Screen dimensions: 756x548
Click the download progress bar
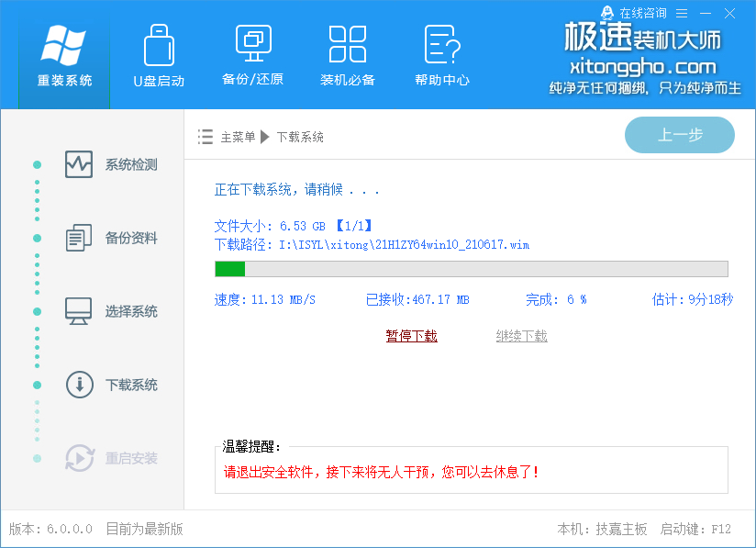(471, 269)
